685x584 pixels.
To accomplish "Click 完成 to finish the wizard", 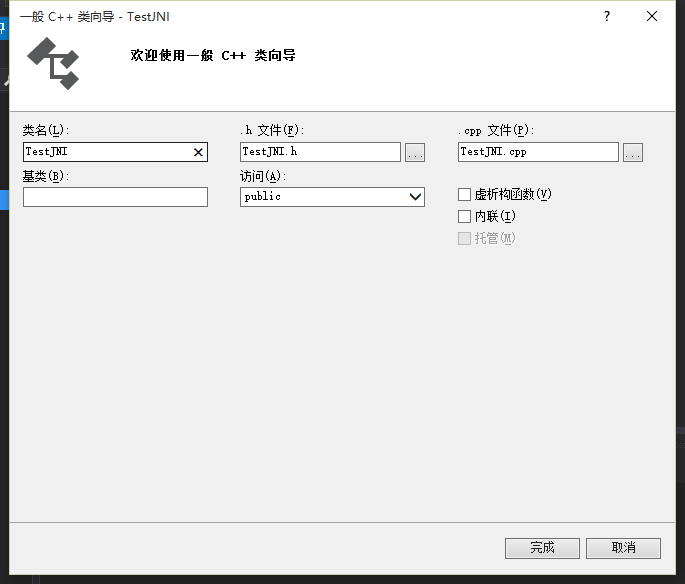I will [542, 548].
